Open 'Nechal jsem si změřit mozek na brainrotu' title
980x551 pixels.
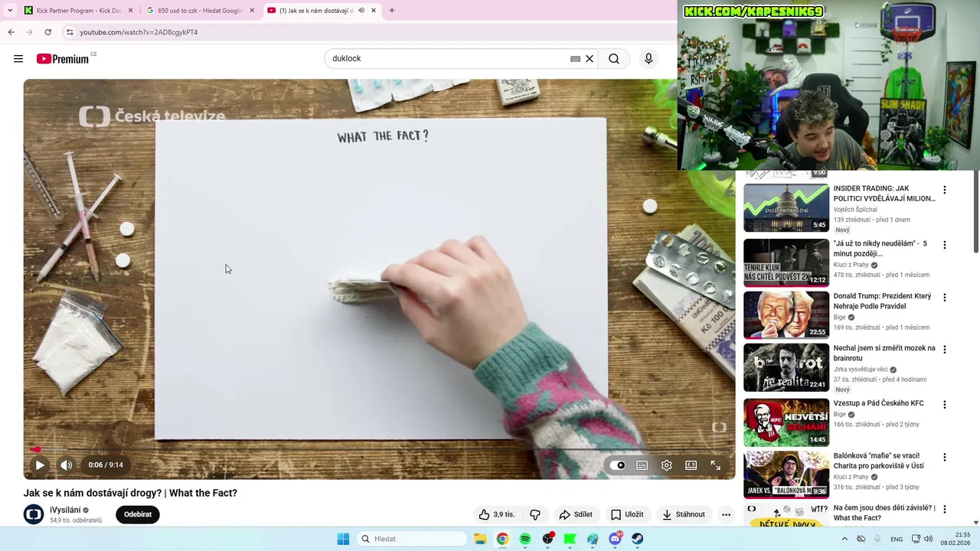(884, 353)
